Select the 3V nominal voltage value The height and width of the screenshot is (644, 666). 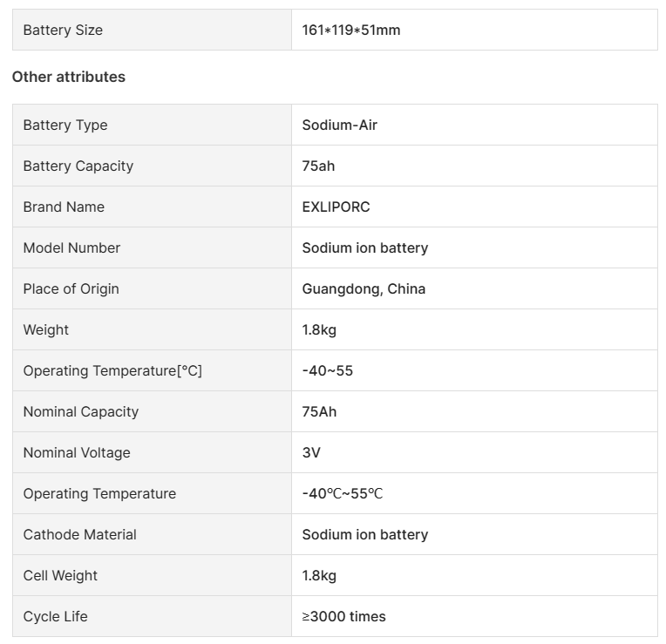click(311, 452)
